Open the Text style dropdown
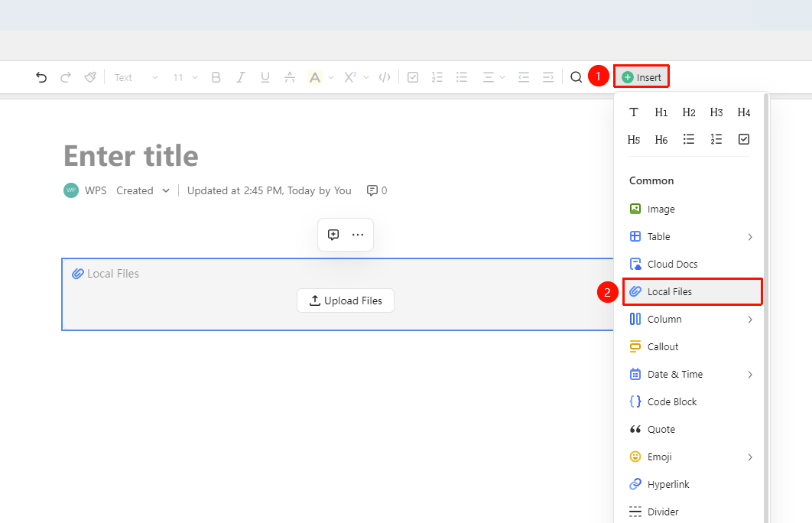 click(x=135, y=78)
